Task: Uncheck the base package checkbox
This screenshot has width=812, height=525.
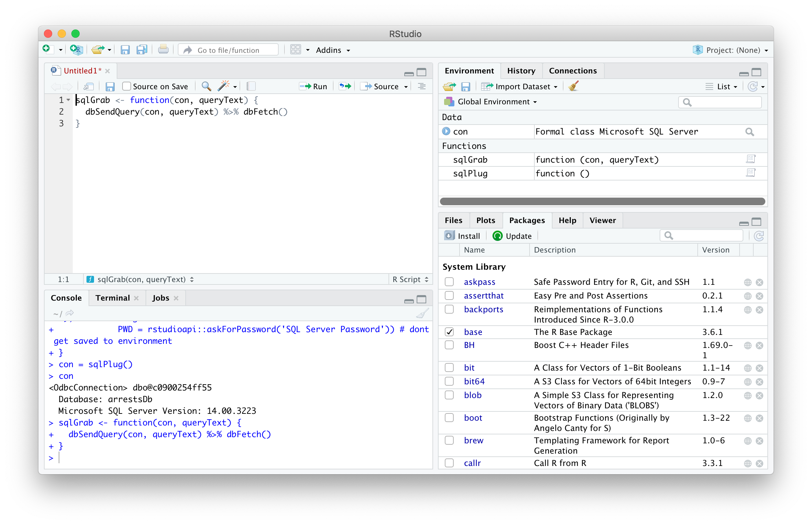Action: [x=449, y=332]
